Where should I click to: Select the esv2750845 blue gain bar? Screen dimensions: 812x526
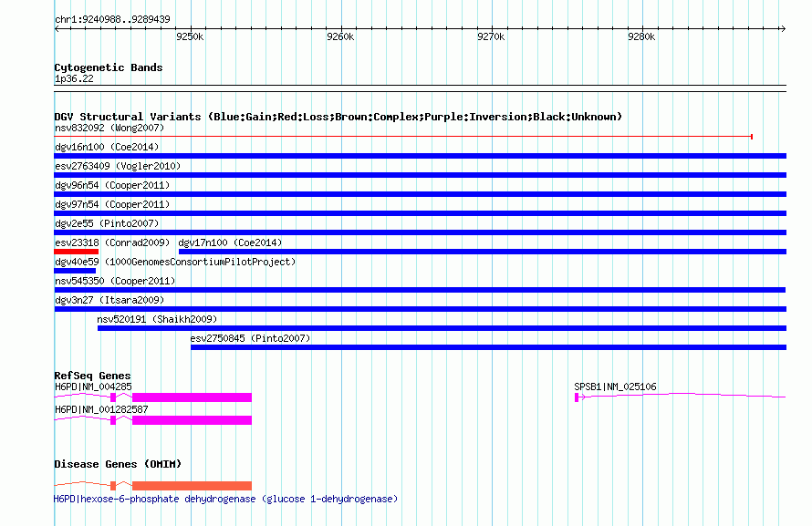(x=488, y=347)
